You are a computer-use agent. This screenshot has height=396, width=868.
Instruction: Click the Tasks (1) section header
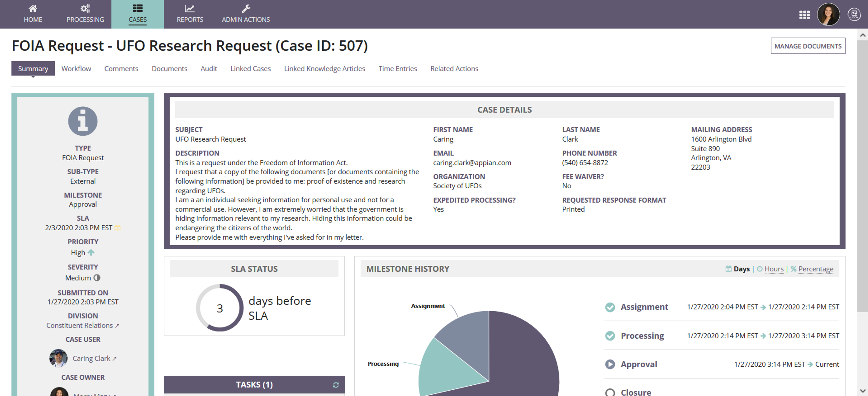pos(254,384)
